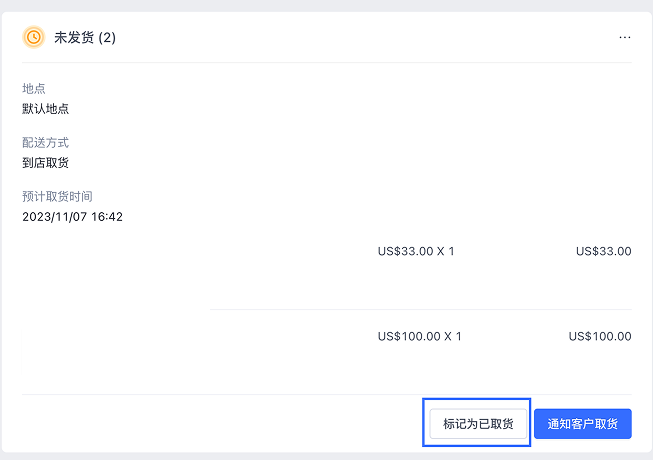Viewport: 653px width, 460px height.
Task: Select the US$33.00 line total
Action: pos(603,251)
